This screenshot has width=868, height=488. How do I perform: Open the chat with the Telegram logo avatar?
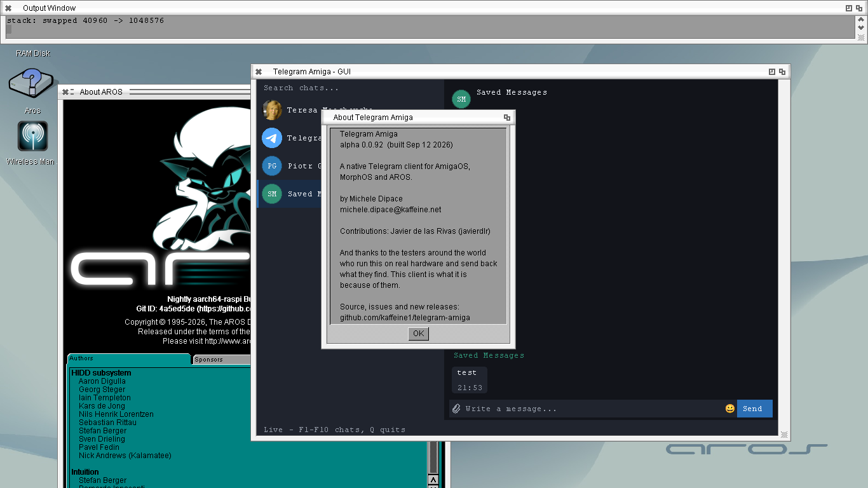tap(272, 138)
